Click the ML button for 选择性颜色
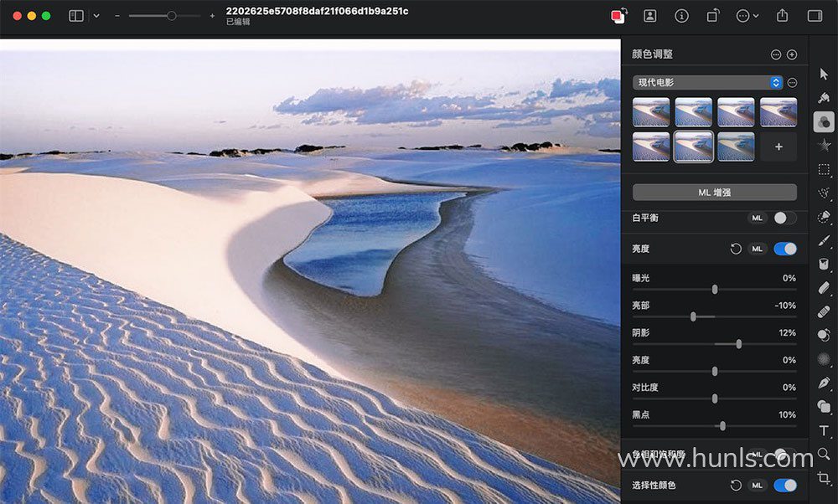 pyautogui.click(x=757, y=486)
